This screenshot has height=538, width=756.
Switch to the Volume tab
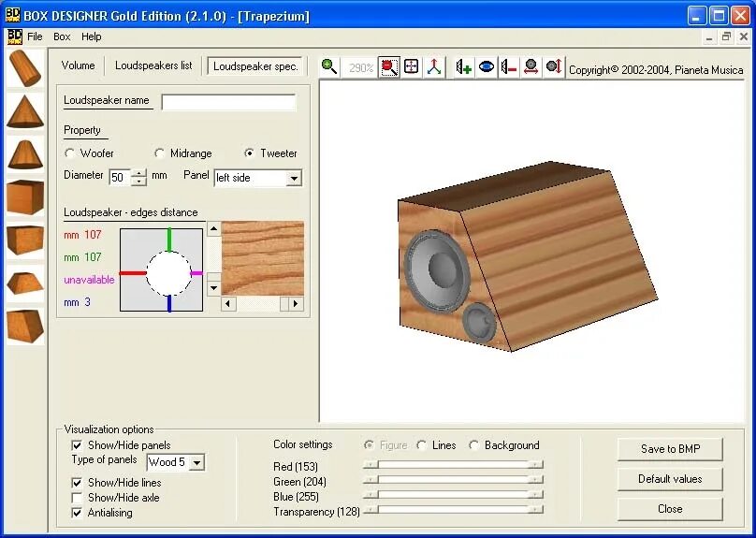(x=78, y=65)
